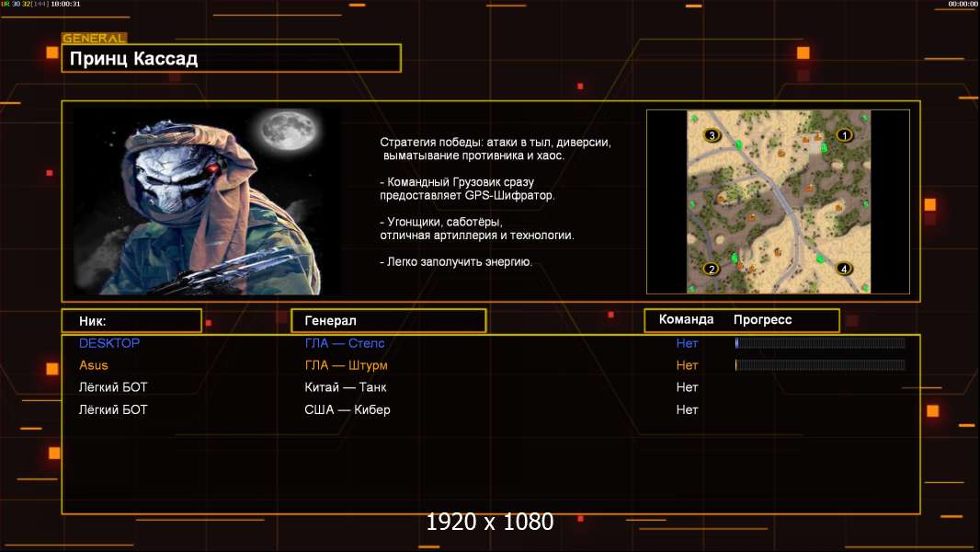This screenshot has width=980, height=552.
Task: Click the 'Легко заполучить энергию' line
Action: pyautogui.click(x=456, y=262)
